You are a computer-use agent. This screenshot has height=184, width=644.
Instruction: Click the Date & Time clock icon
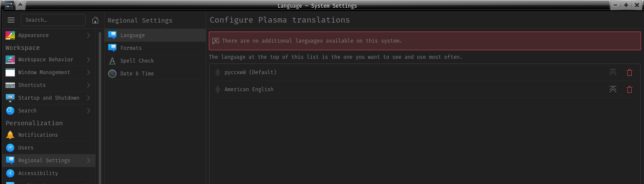click(112, 74)
